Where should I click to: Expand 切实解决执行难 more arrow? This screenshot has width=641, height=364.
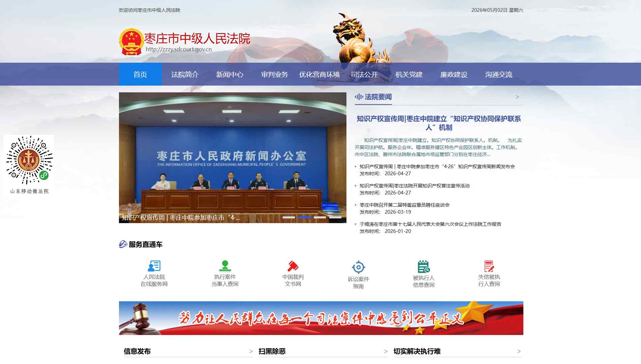pyautogui.click(x=519, y=351)
